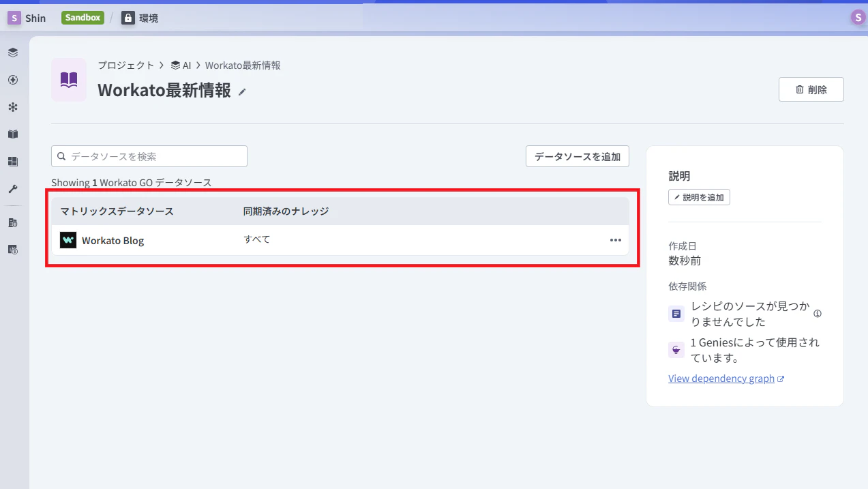Open the user avatar S menu

(x=858, y=18)
